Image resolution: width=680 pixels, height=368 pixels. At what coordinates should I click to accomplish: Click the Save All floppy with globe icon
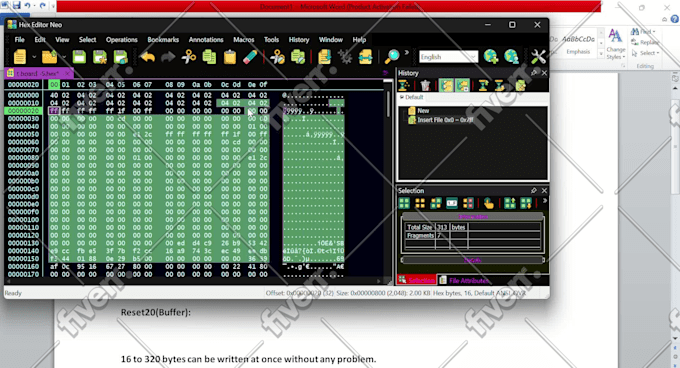point(121,57)
